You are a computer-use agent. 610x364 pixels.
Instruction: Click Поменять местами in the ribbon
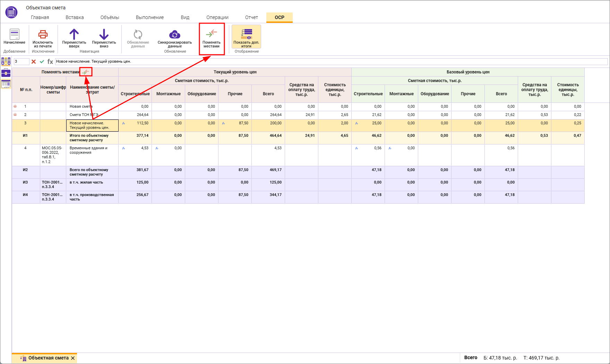(212, 38)
